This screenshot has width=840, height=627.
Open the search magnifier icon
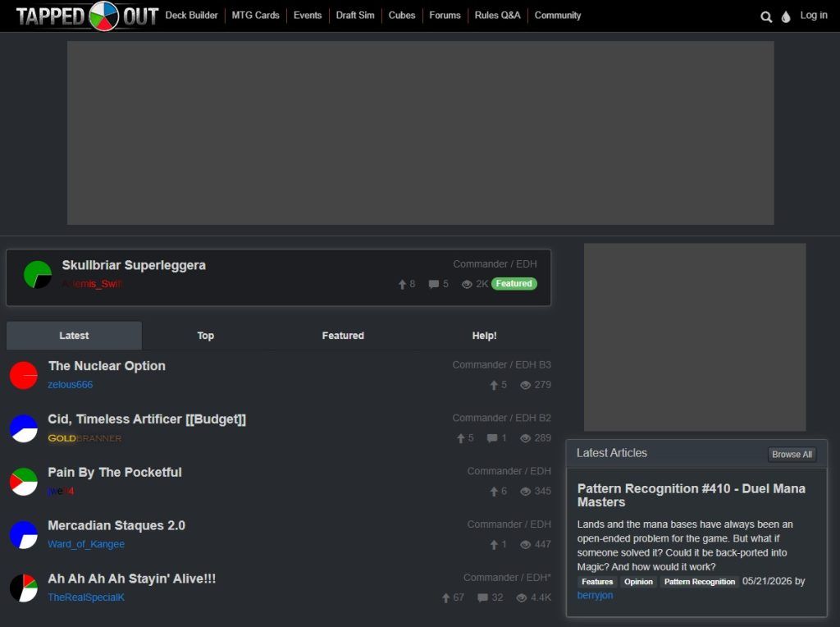pyautogui.click(x=766, y=17)
